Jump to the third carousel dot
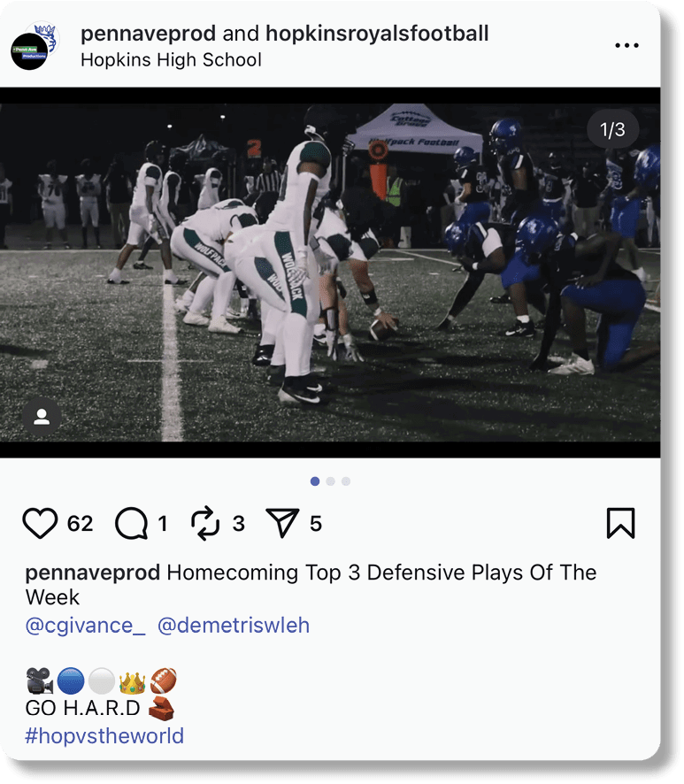The width and height of the screenshot is (684, 784). (x=346, y=481)
